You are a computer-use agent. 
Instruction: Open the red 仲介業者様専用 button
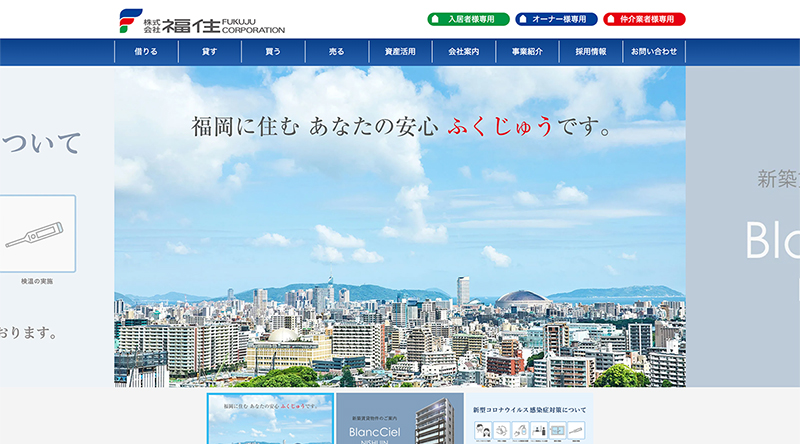click(644, 19)
